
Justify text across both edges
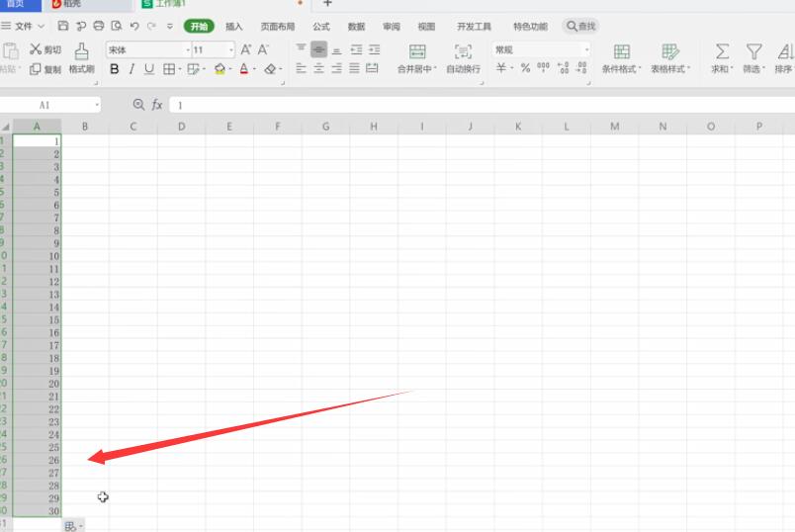point(354,68)
